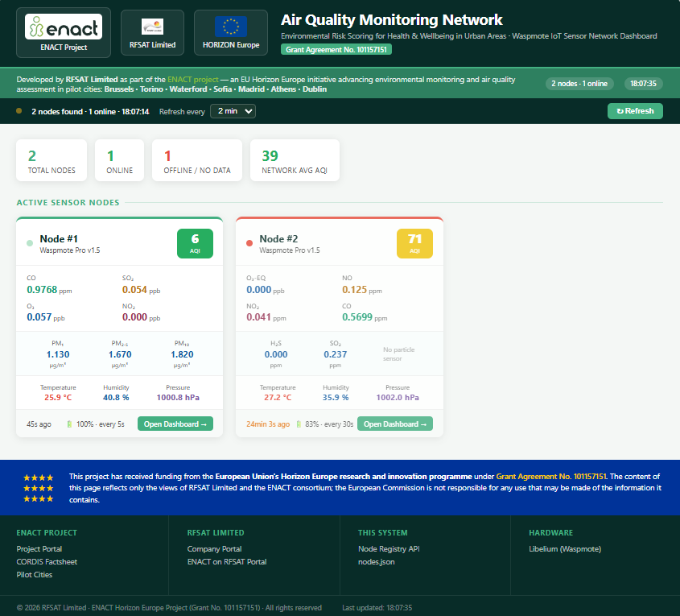The image size is (680, 616).
Task: Click the O₃ value 0.057 ppb
Action: [46, 317]
